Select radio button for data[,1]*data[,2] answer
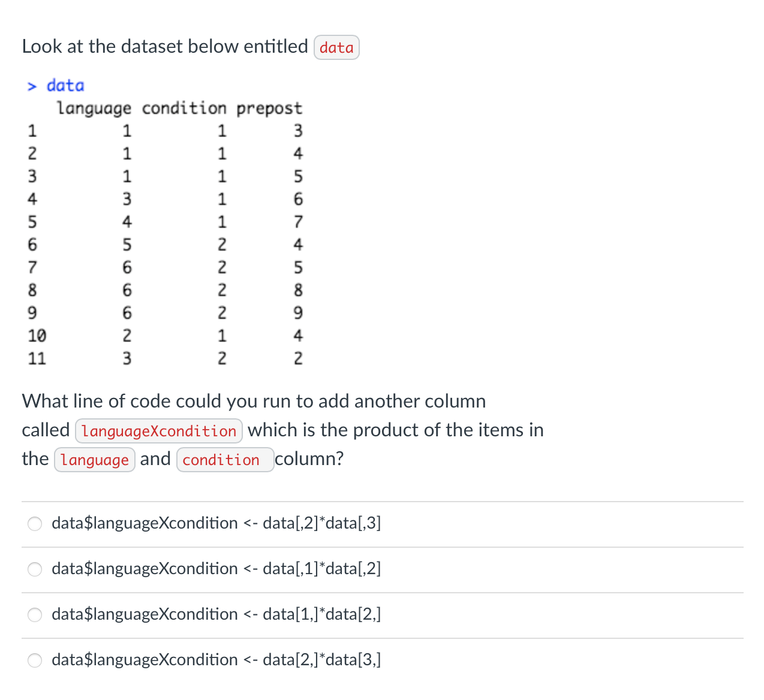 tap(34, 569)
